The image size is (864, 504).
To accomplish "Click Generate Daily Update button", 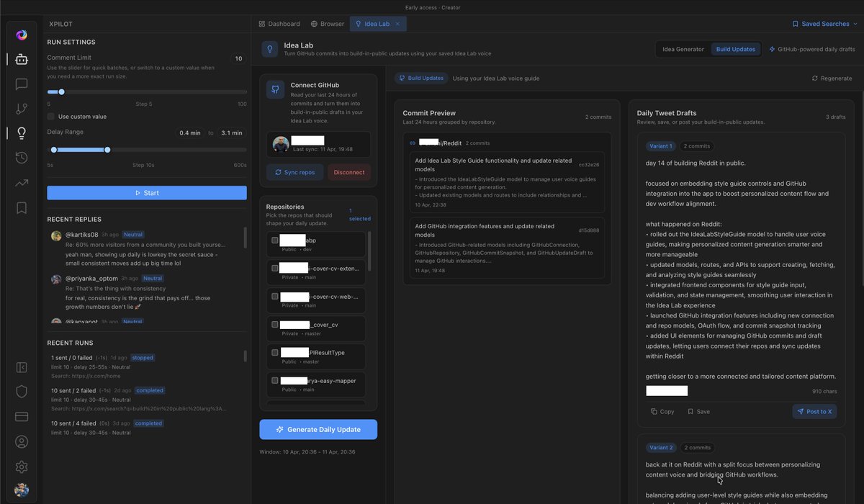I will coord(318,429).
